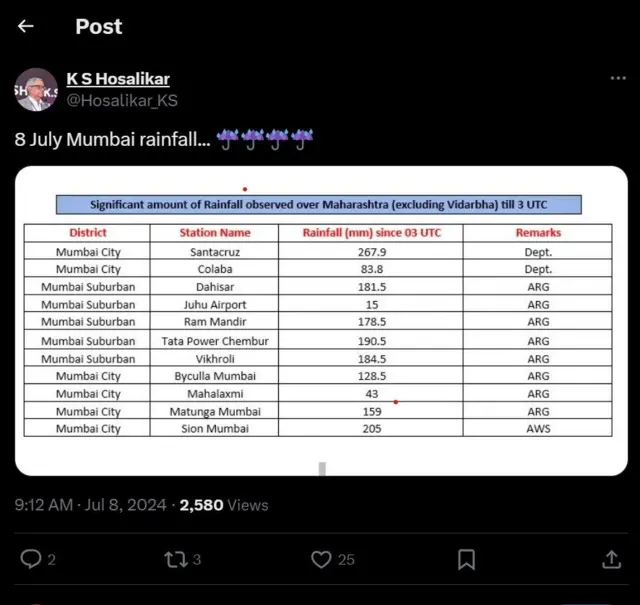The height and width of the screenshot is (605, 640).
Task: Click the back arrow icon
Action: point(26,27)
